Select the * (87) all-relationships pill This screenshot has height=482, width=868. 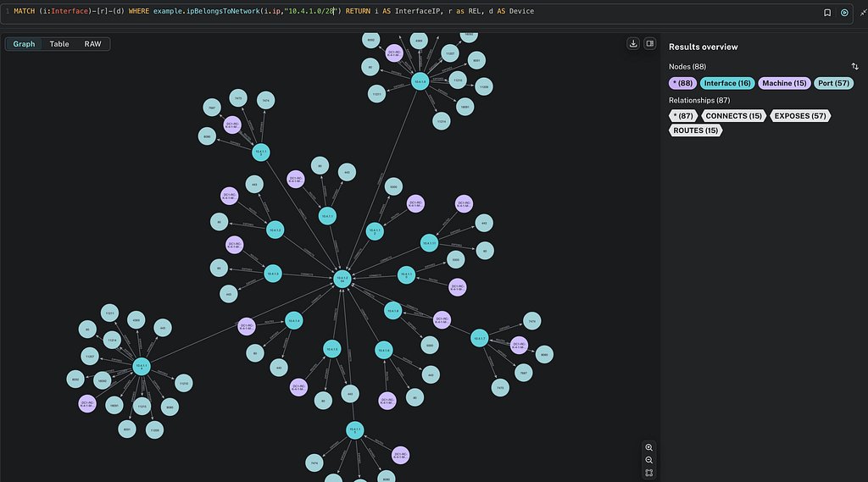pyautogui.click(x=683, y=116)
